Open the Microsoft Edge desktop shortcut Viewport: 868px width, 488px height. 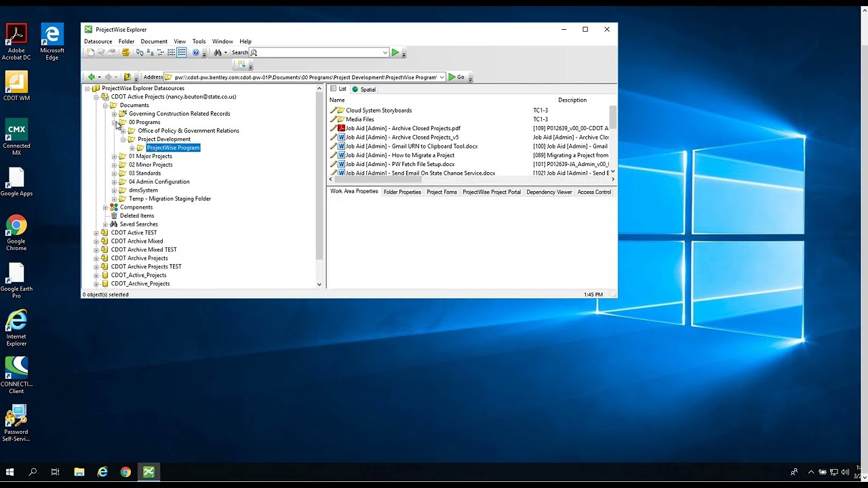click(52, 42)
